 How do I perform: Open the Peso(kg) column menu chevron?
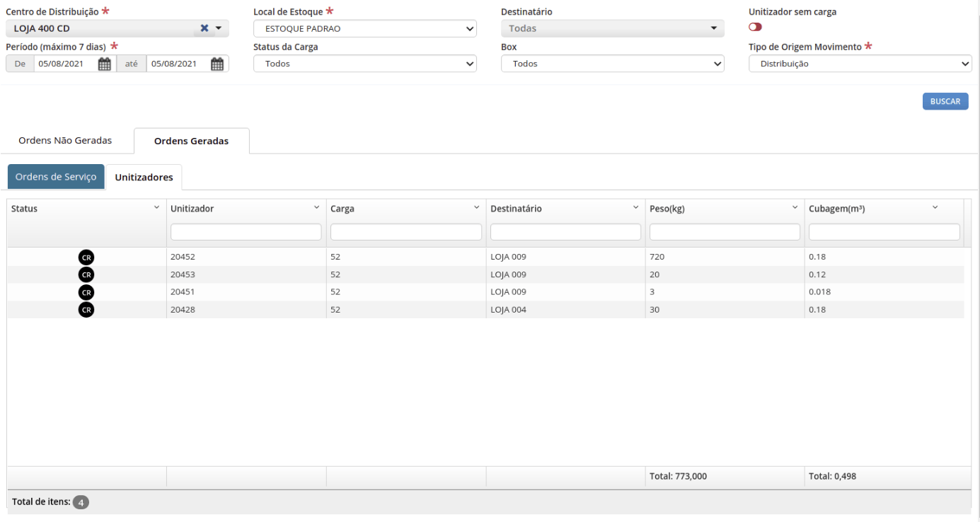point(795,208)
